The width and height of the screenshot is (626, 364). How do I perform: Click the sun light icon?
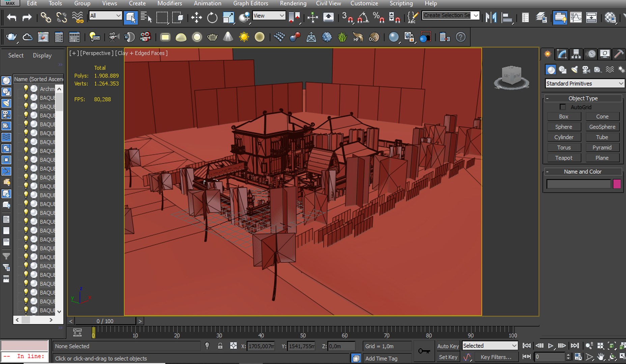[x=244, y=37]
